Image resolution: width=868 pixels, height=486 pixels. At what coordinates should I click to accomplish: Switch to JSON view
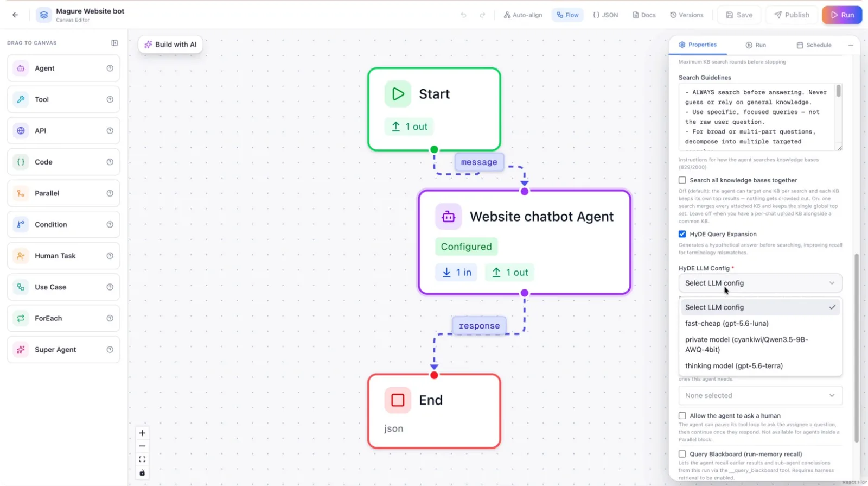coord(605,15)
